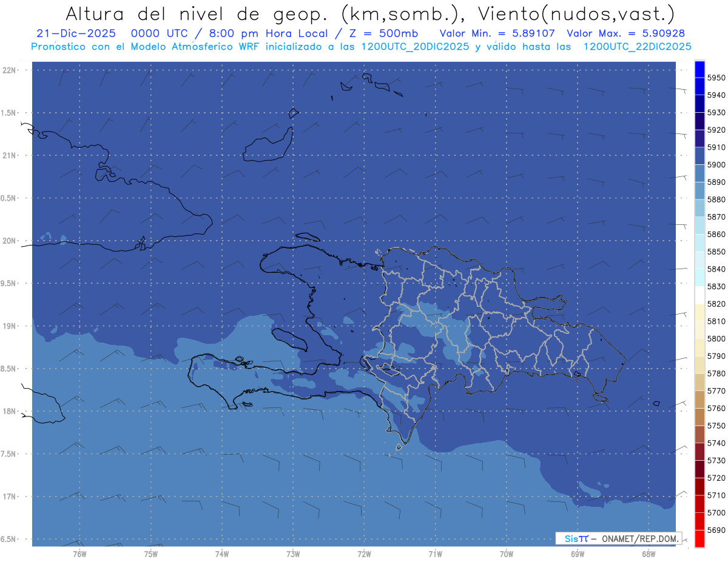Viewport: 728px width, 562px height.
Task: Click the 72W longitude label
Action: [364, 554]
